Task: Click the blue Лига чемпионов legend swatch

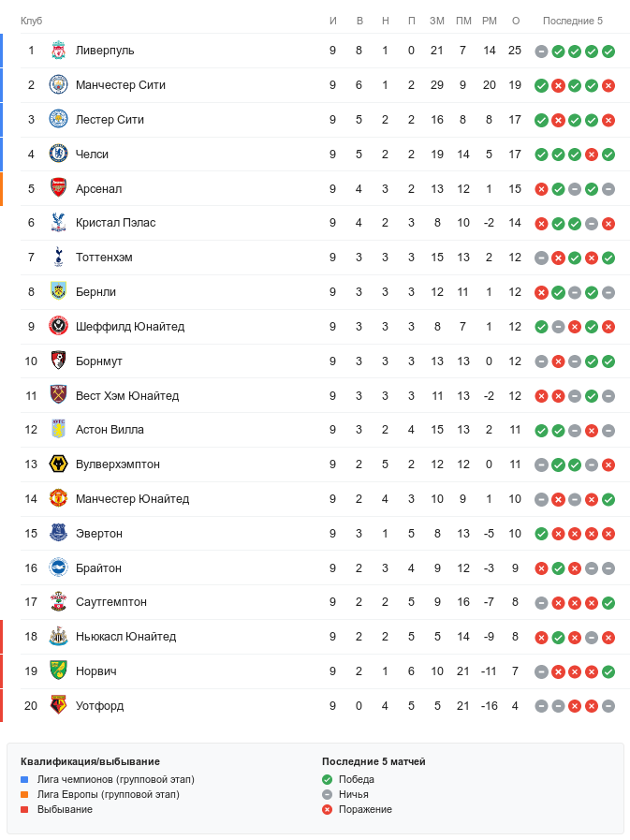Action: pos(24,779)
